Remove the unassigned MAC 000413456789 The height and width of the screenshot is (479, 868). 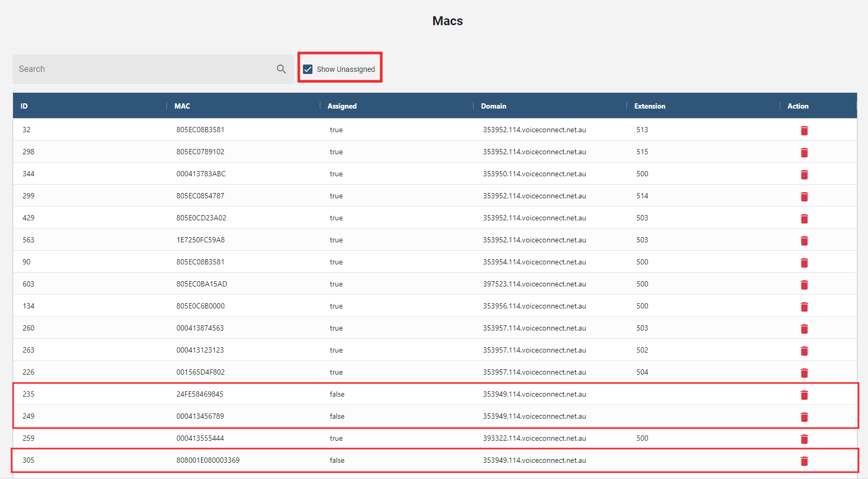click(x=804, y=417)
